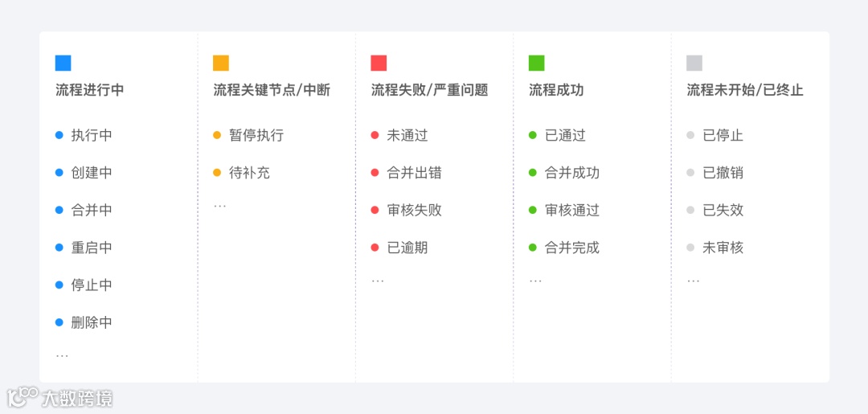Select the red dot beside 合并出错
The image size is (868, 414).
click(x=375, y=173)
